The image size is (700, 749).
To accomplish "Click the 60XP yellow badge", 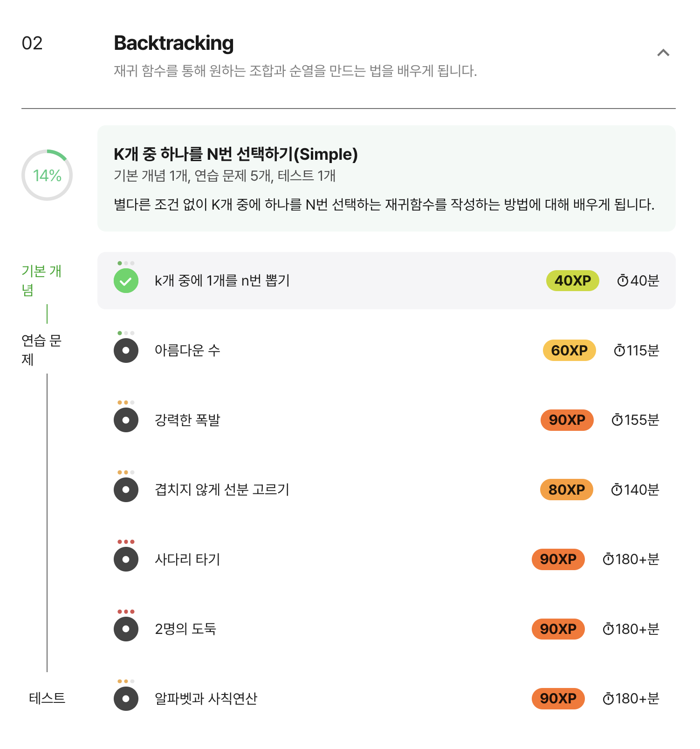I will [x=569, y=350].
